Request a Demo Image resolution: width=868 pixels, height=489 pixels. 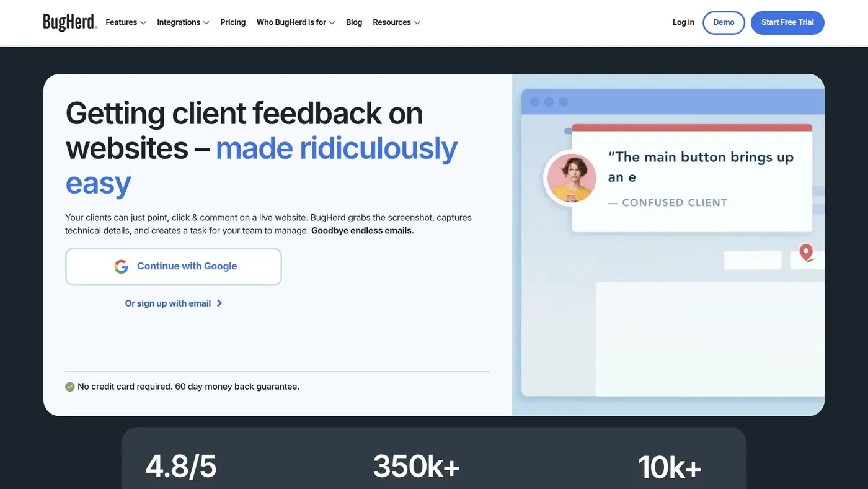(x=724, y=22)
